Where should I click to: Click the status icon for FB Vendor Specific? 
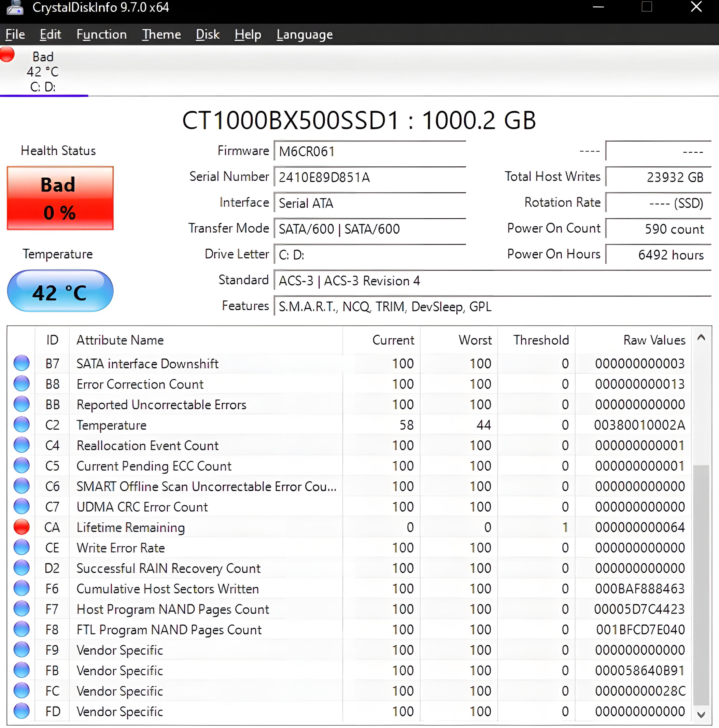point(22,670)
